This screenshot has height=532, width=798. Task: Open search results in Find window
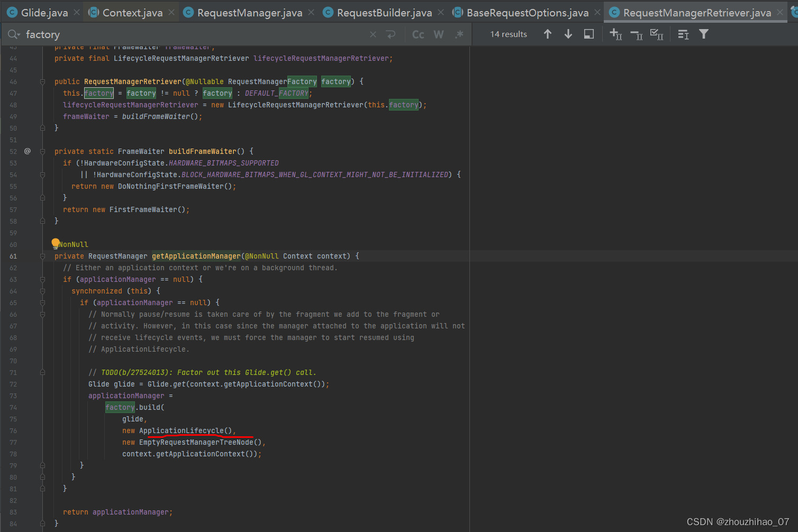coord(589,34)
